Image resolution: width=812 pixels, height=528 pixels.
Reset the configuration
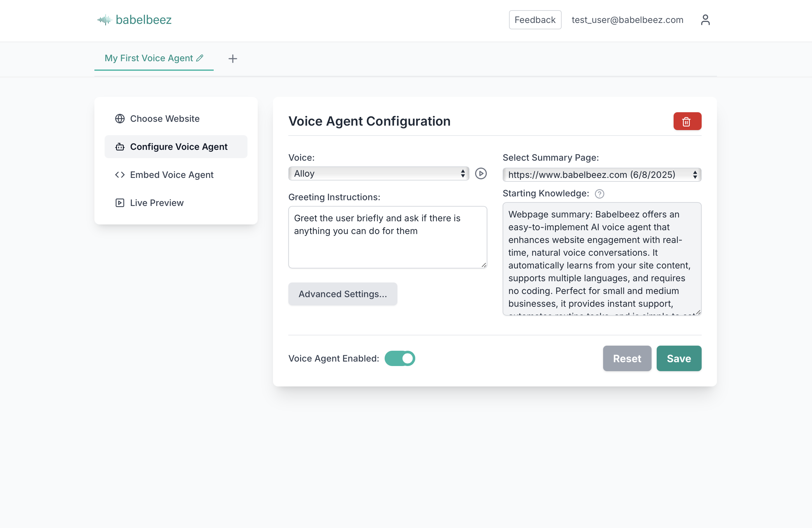point(627,358)
